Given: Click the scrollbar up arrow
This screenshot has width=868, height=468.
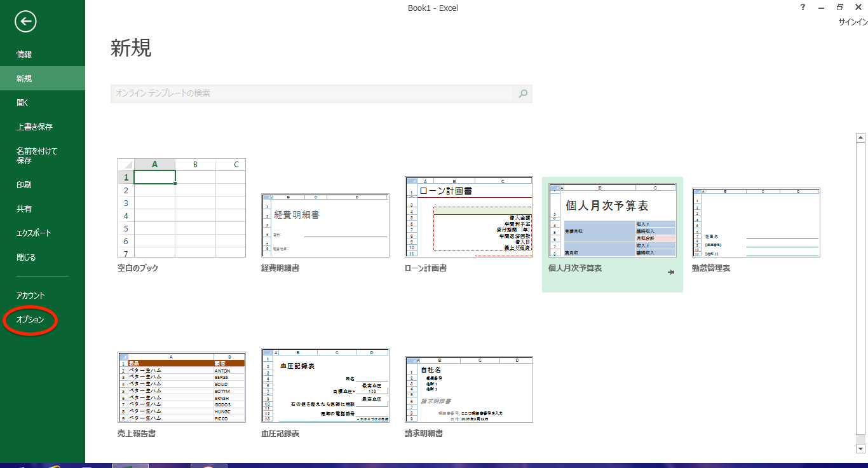Looking at the screenshot, I should (860, 137).
